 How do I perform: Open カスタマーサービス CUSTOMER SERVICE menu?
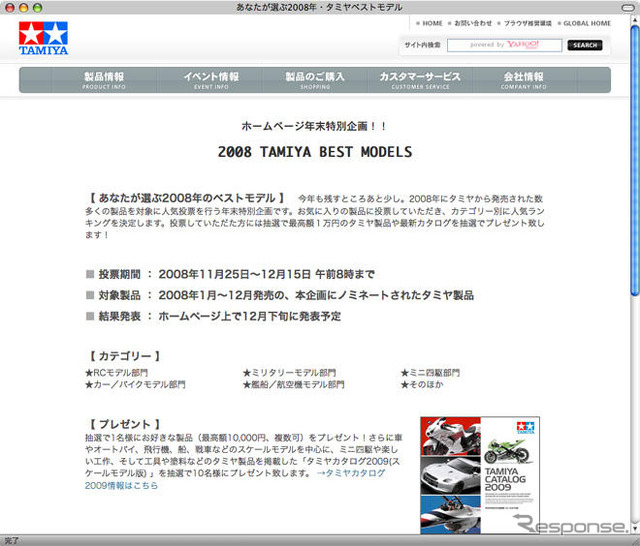[420, 80]
